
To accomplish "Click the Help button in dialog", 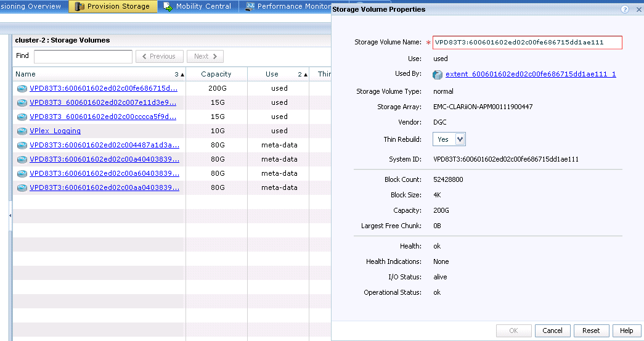I will (627, 331).
